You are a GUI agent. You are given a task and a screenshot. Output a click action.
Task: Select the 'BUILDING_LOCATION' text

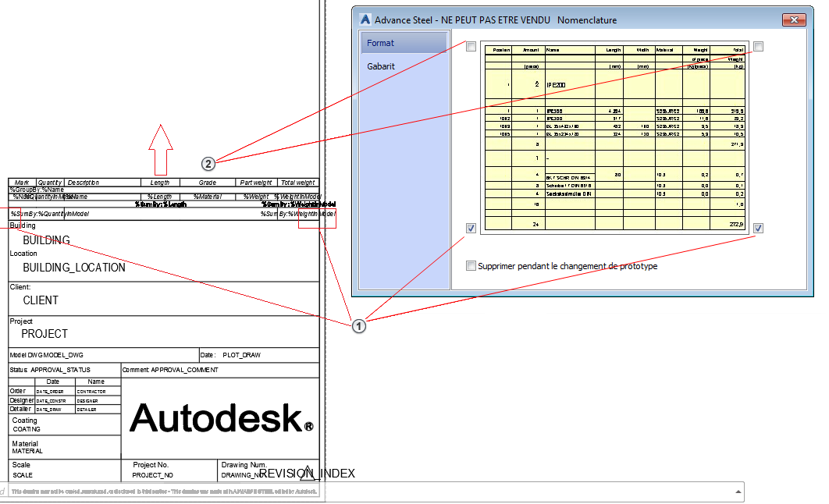click(74, 268)
